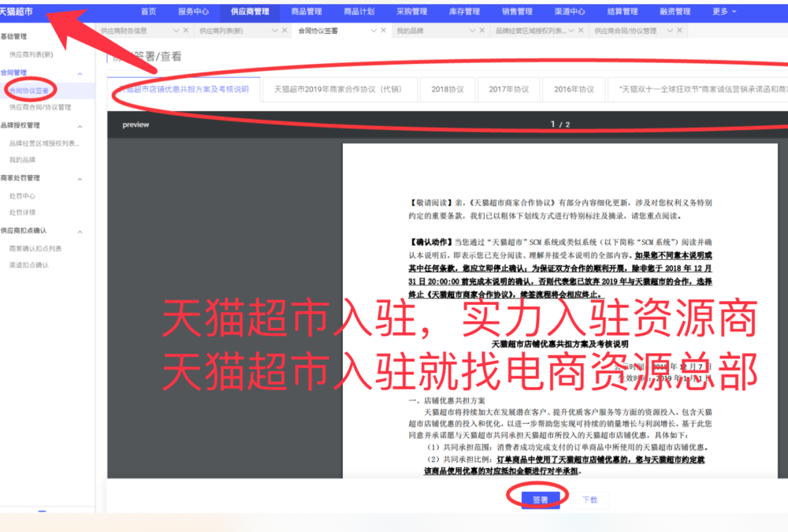
Task: Go to 商品管理 menu
Action: (307, 12)
